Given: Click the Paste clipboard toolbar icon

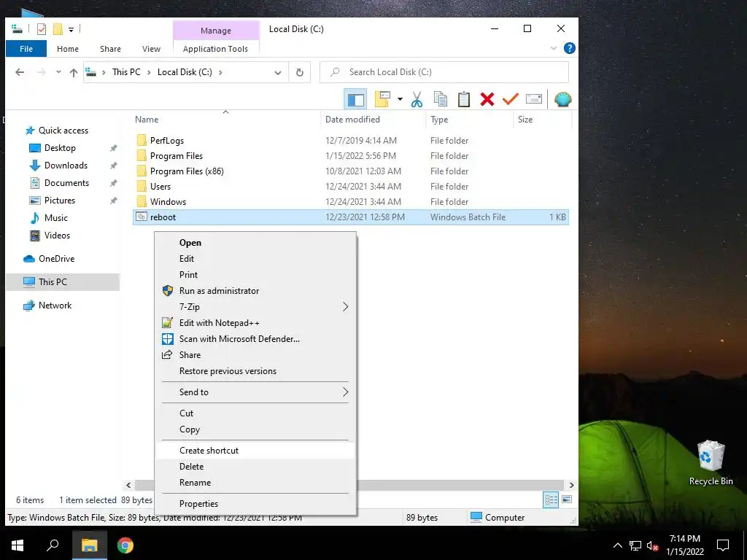Looking at the screenshot, I should click(463, 99).
